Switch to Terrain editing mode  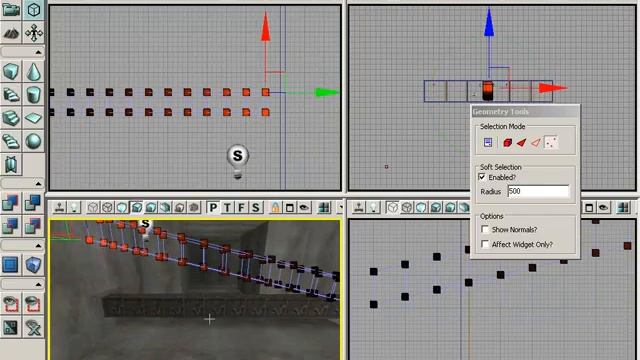click(x=11, y=33)
